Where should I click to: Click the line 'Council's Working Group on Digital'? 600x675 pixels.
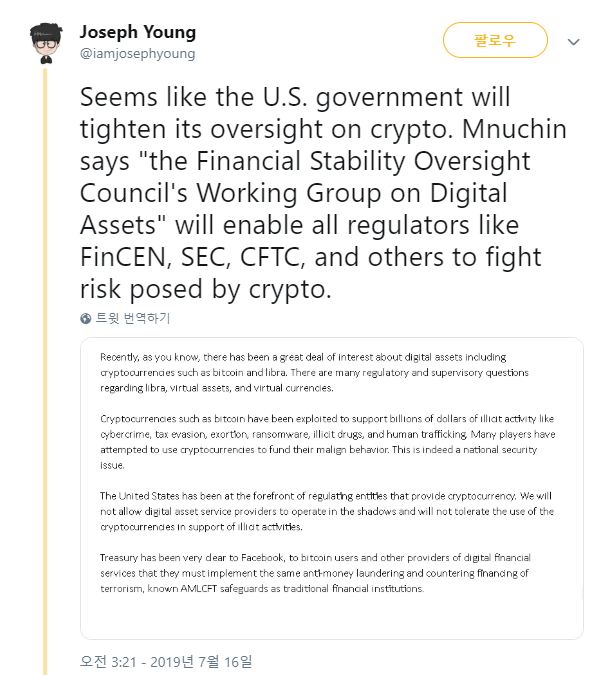[294, 193]
